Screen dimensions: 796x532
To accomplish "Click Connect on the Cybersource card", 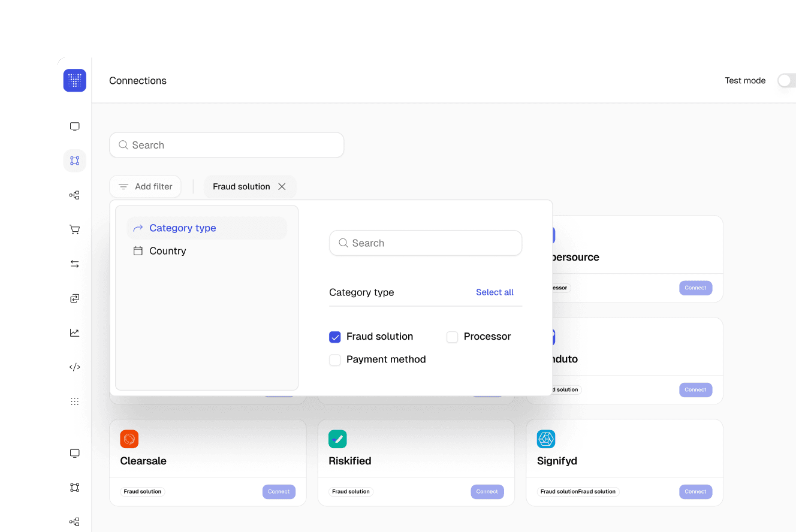I will pyautogui.click(x=696, y=288).
